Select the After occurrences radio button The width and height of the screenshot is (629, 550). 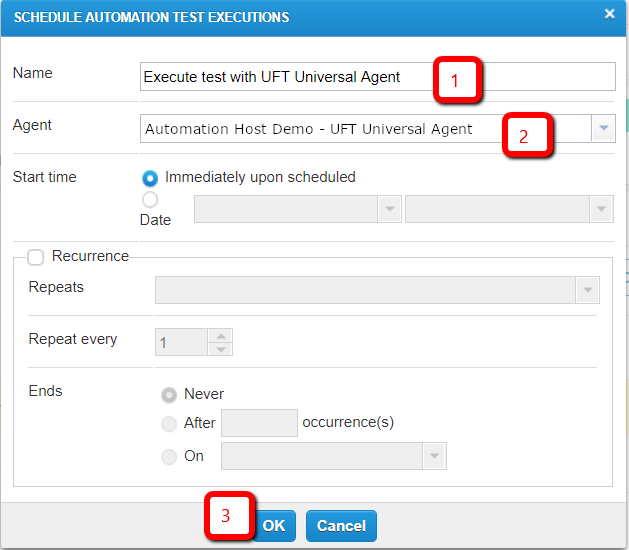[169, 423]
